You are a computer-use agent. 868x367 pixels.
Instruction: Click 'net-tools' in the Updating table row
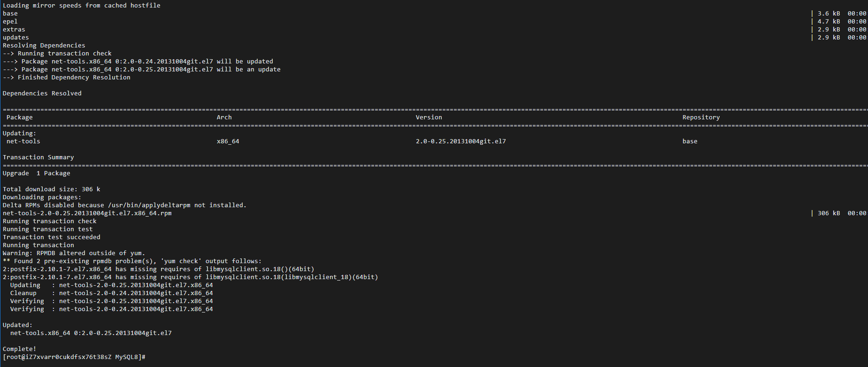pyautogui.click(x=23, y=141)
